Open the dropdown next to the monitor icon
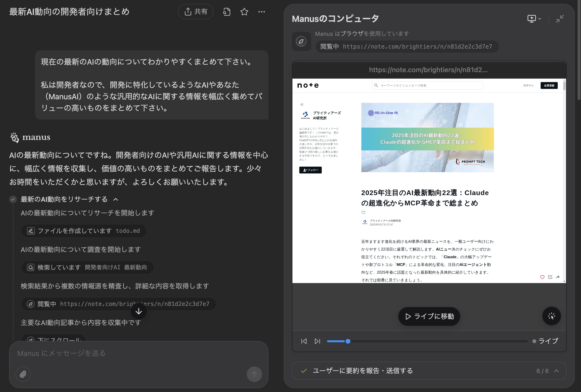 tap(539, 19)
